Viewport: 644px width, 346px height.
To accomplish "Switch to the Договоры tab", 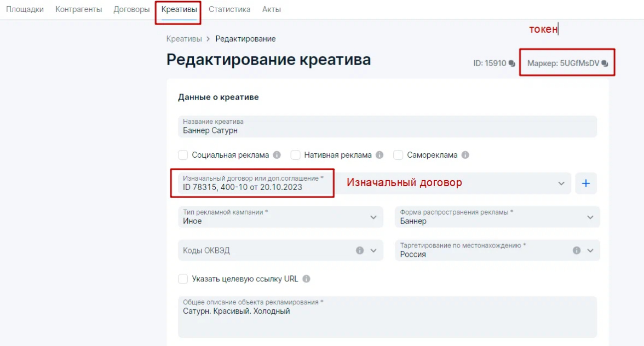I will click(x=131, y=9).
